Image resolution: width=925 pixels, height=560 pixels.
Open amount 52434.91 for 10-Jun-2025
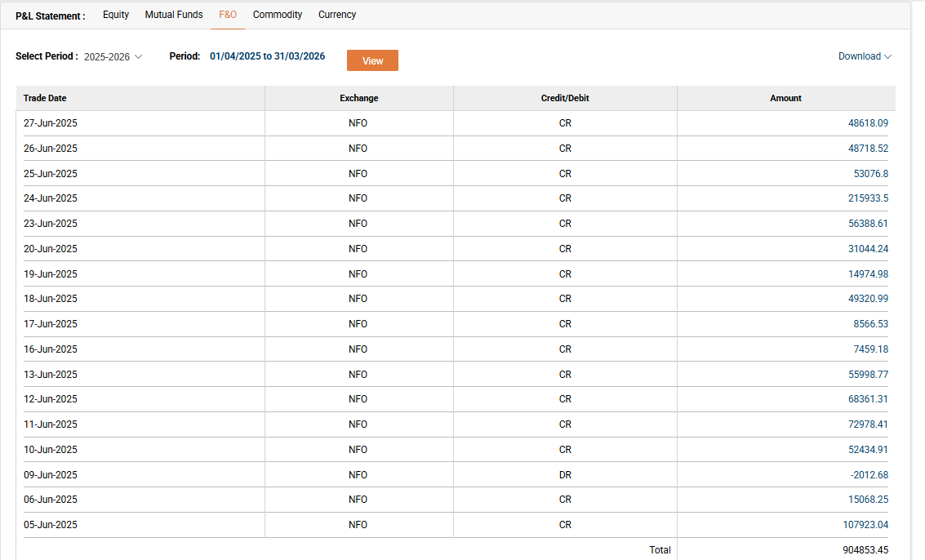868,450
